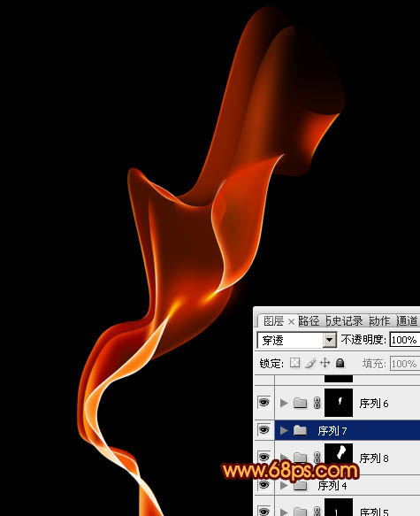Switch to the 历史记录 tab

point(345,321)
